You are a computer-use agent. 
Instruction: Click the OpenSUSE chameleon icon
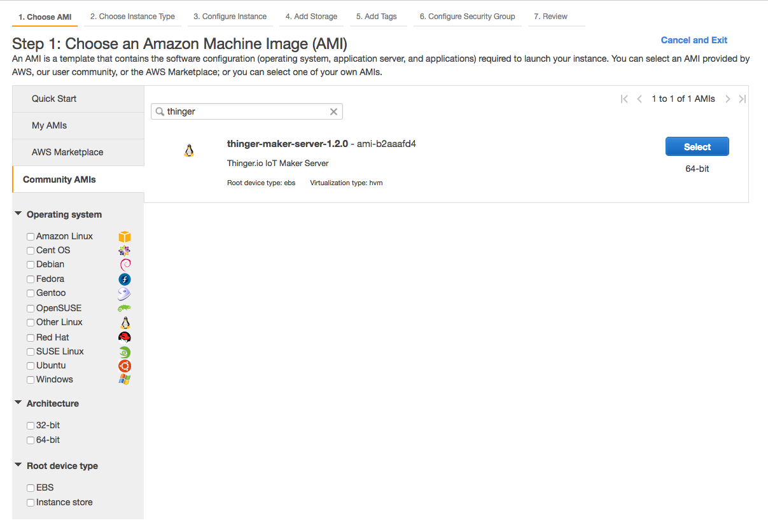tap(125, 309)
